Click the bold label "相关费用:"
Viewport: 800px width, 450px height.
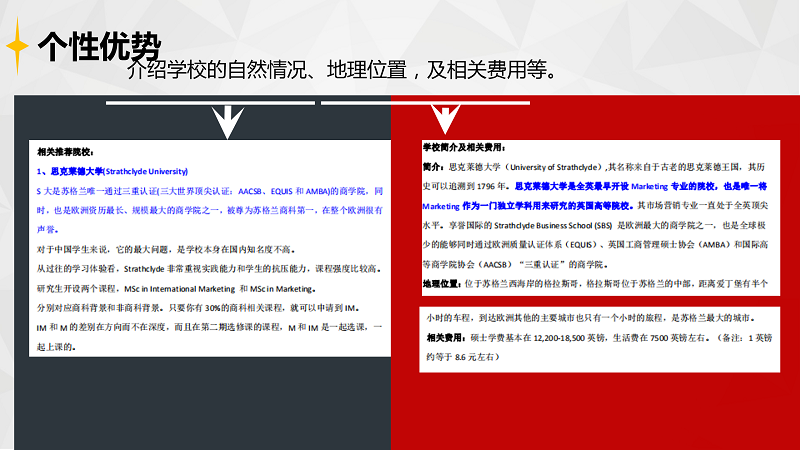pyautogui.click(x=446, y=338)
